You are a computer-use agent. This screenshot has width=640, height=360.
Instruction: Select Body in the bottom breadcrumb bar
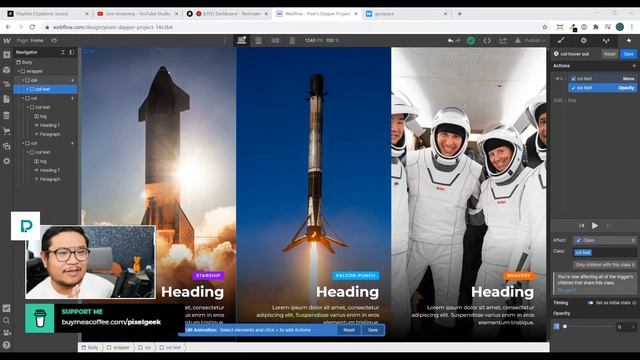(x=90, y=347)
